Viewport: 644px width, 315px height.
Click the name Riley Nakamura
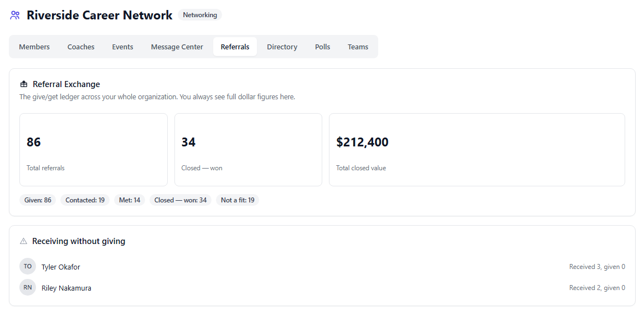(66, 288)
